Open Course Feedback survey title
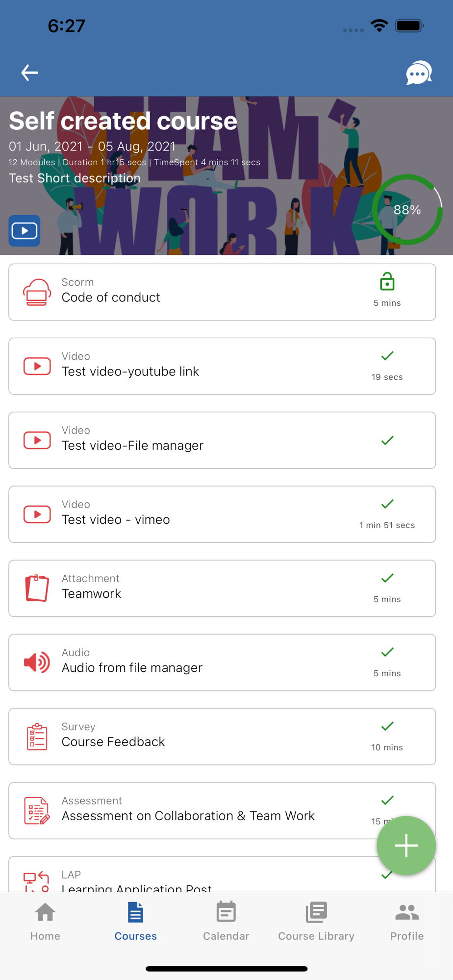Viewport: 453px width, 980px height. click(113, 742)
